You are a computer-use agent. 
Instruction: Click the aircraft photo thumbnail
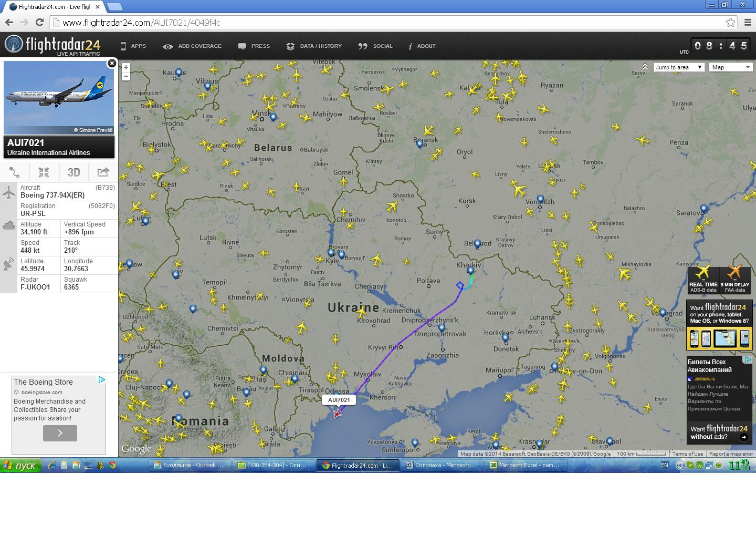click(59, 98)
